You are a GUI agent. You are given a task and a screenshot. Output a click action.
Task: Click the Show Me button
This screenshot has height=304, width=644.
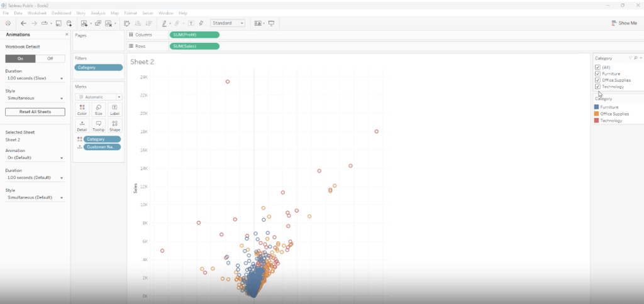tap(624, 23)
